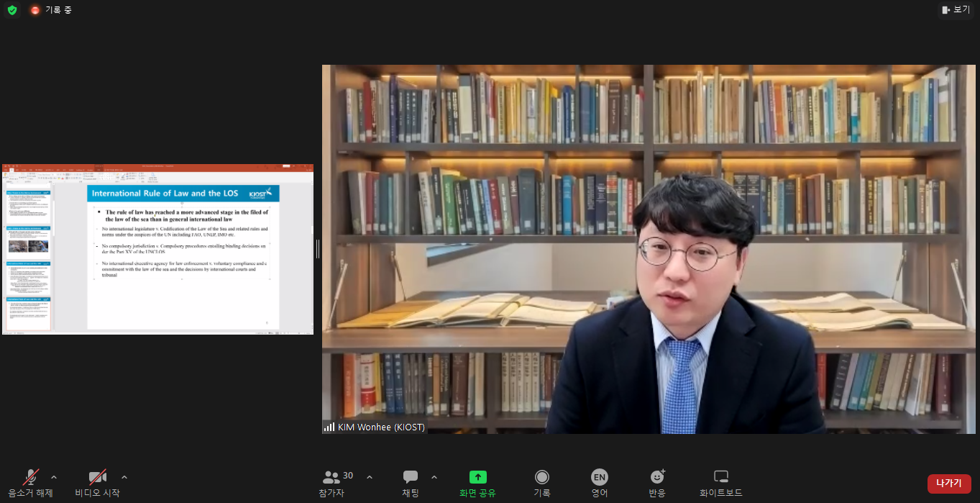Click the red recording indicator icon

pyautogui.click(x=35, y=10)
